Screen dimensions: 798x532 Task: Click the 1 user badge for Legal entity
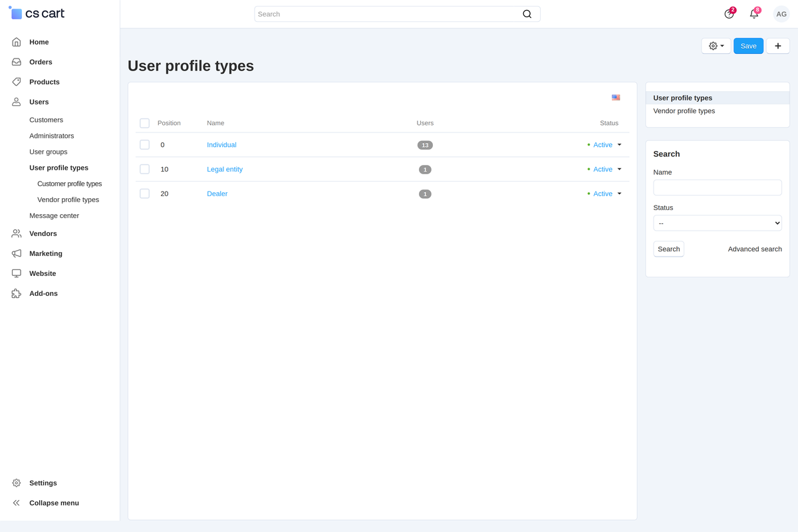click(425, 170)
